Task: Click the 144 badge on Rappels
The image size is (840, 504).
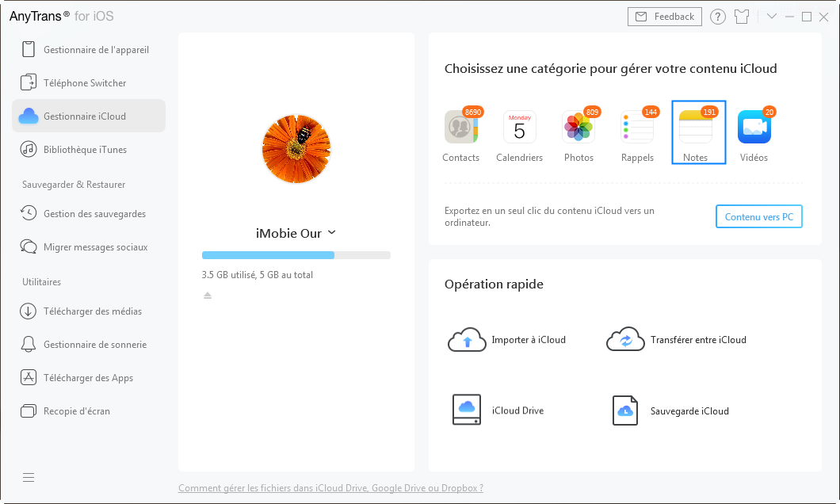Action: pos(651,112)
